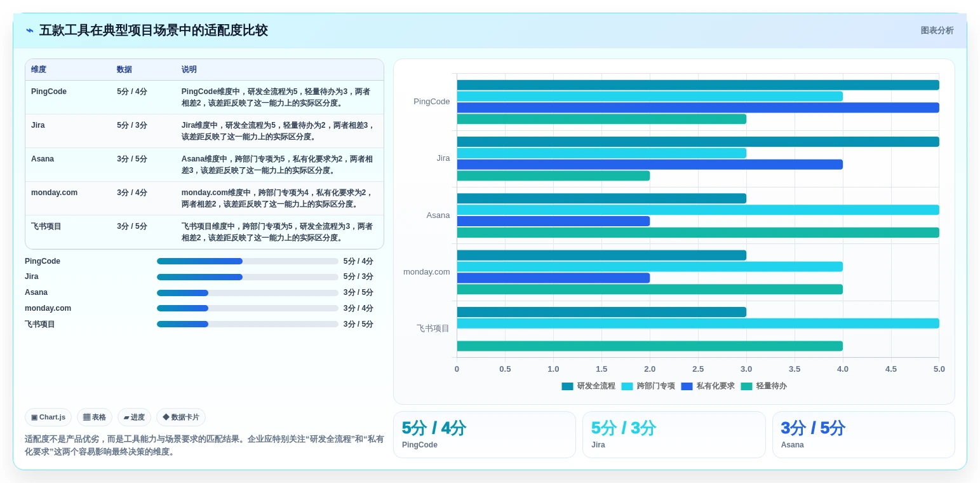Click the 数据 column header

point(124,70)
